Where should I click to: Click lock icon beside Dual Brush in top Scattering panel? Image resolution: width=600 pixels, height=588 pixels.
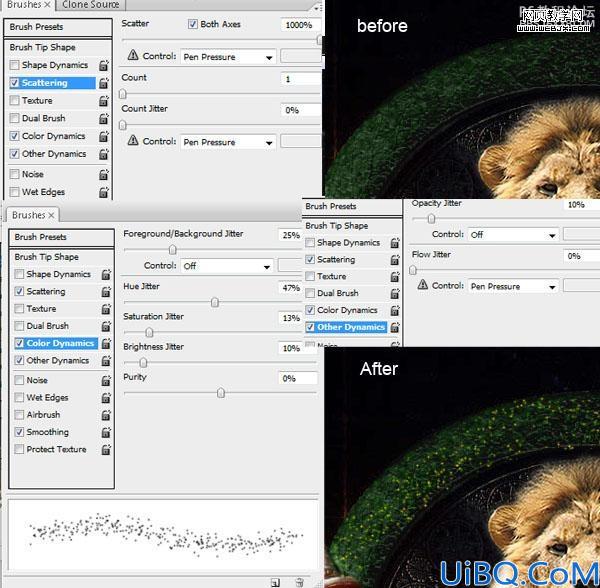point(104,119)
